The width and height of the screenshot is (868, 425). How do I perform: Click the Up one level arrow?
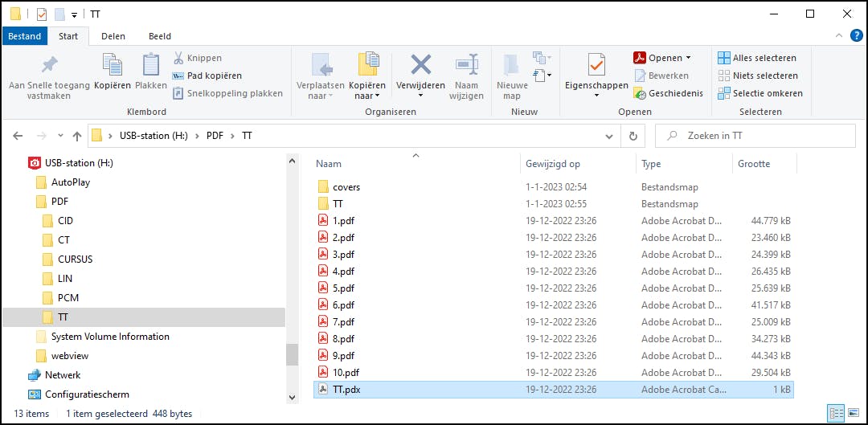pyautogui.click(x=77, y=136)
